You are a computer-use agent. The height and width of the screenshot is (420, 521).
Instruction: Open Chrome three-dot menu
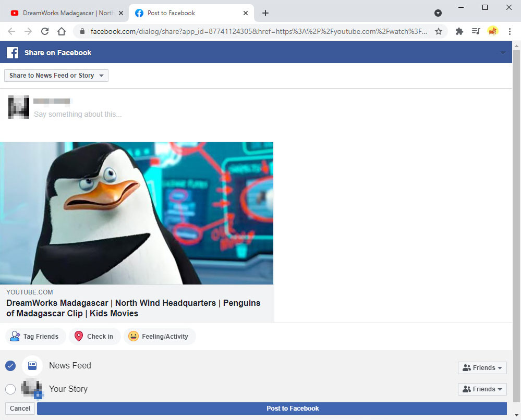tap(510, 31)
